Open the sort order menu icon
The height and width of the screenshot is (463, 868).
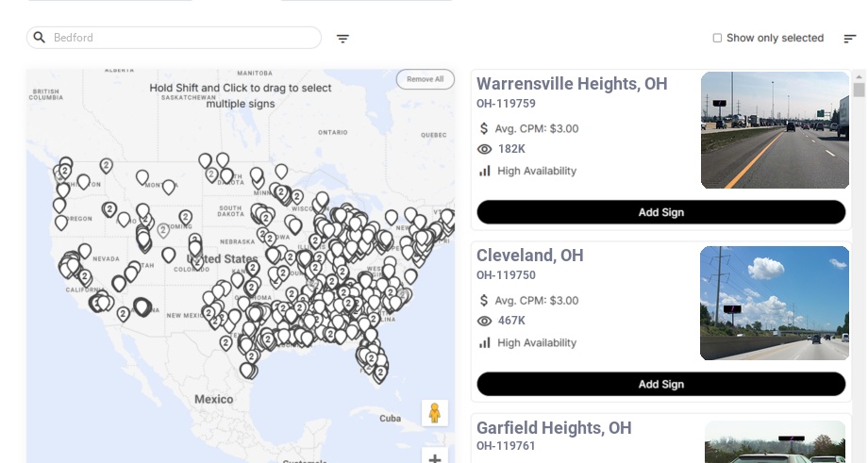click(850, 39)
